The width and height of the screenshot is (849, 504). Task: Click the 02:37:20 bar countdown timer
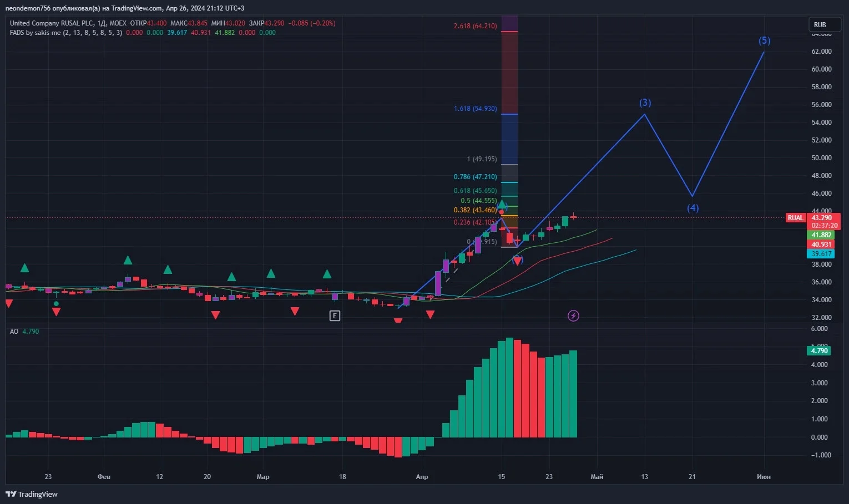824,226
